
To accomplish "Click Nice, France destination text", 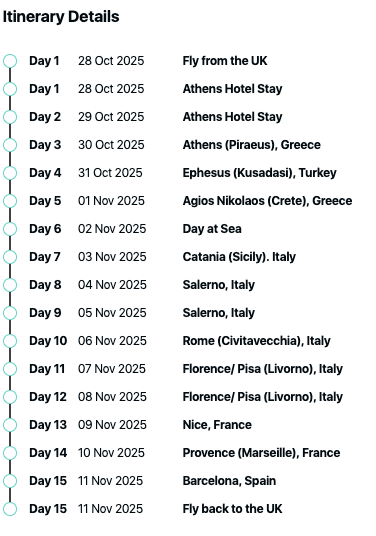I will [217, 425].
